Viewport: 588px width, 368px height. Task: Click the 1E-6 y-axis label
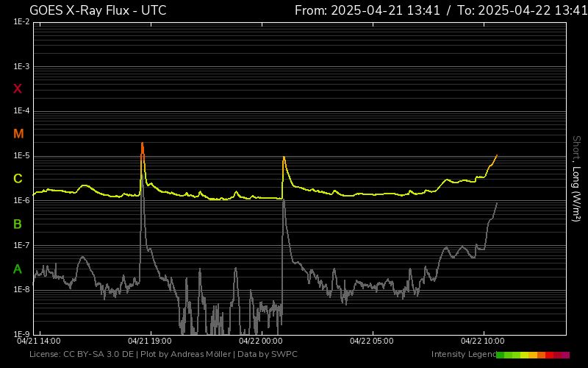[21, 200]
